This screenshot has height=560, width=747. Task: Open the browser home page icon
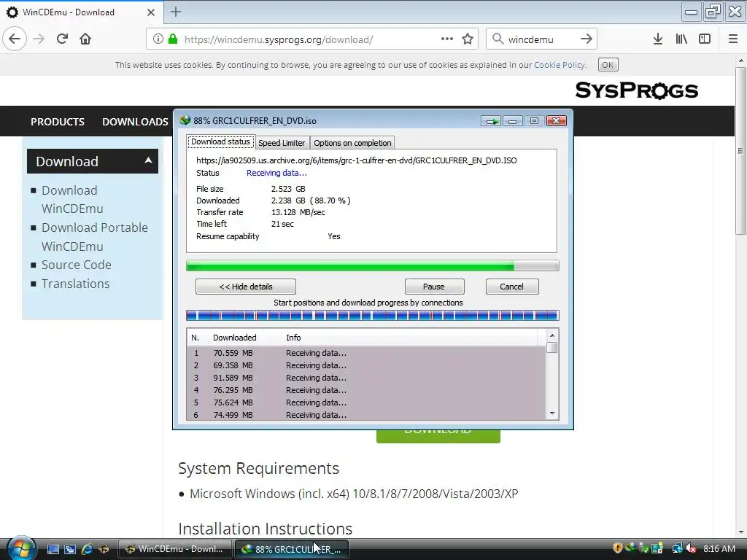coord(85,39)
